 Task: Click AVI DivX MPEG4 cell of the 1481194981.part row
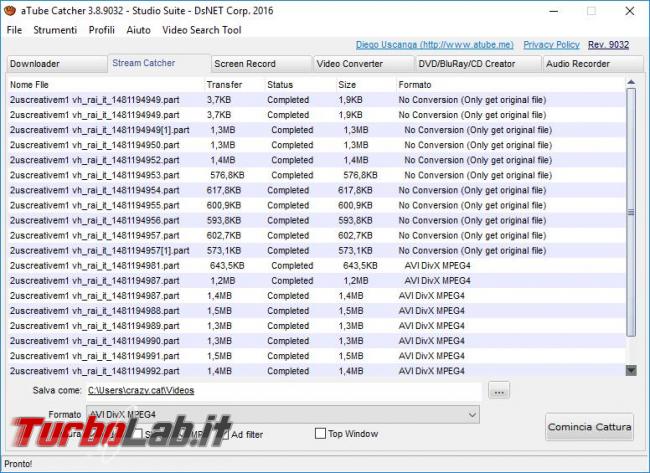click(x=437, y=266)
